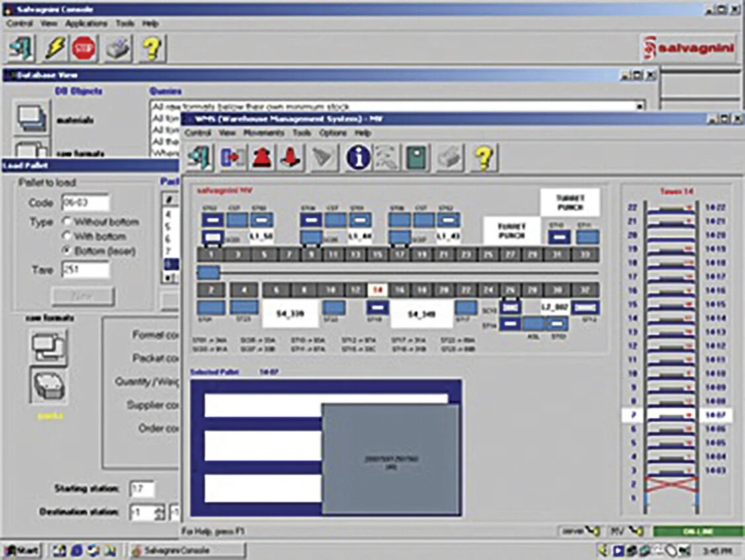Viewport: 745px width, 560px height.
Task: Click the stacked sheets icon under raw formats
Action: click(x=48, y=348)
